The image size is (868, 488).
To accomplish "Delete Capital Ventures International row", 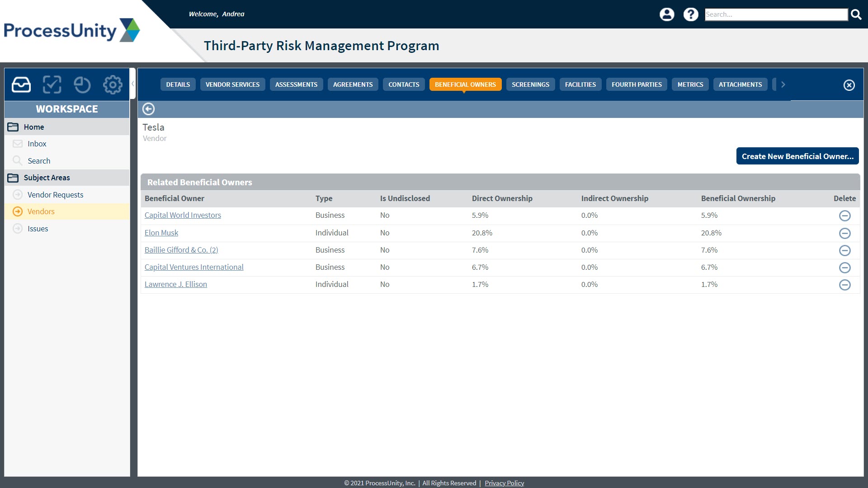I will (844, 267).
